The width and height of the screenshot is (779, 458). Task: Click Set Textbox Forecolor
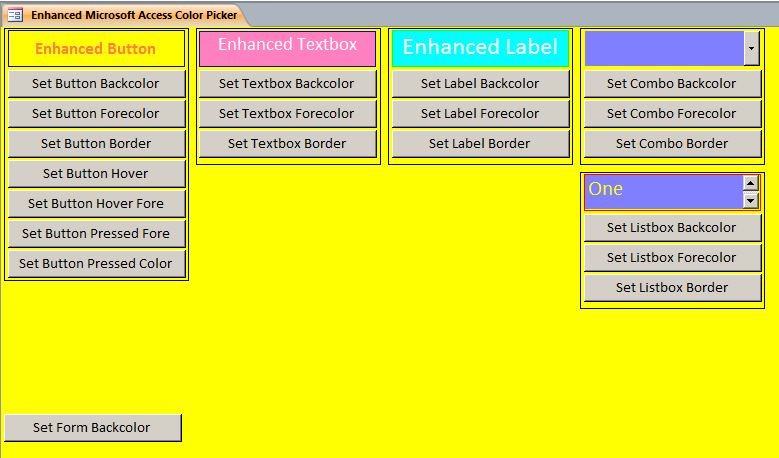[x=288, y=113]
